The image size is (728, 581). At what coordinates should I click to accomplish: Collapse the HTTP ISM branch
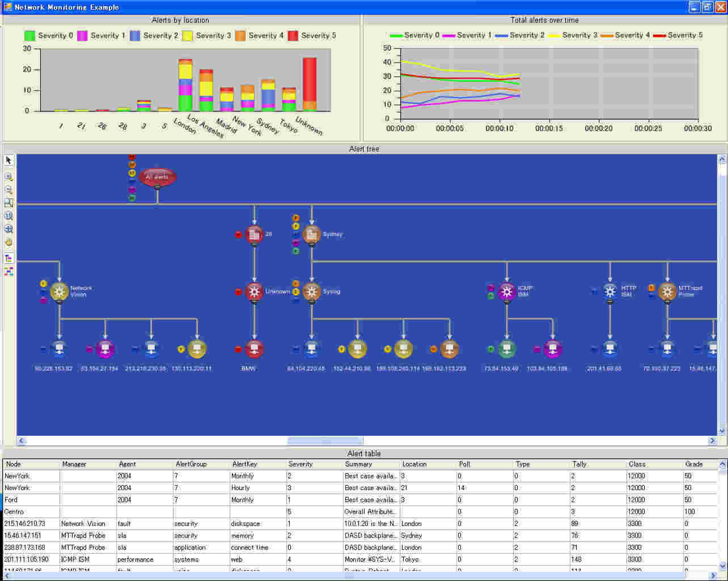click(x=610, y=302)
